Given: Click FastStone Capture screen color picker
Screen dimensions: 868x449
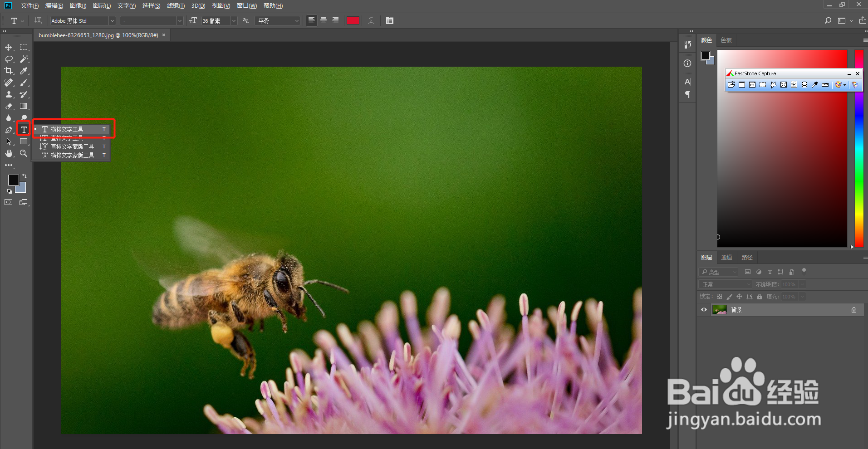Looking at the screenshot, I should point(814,84).
